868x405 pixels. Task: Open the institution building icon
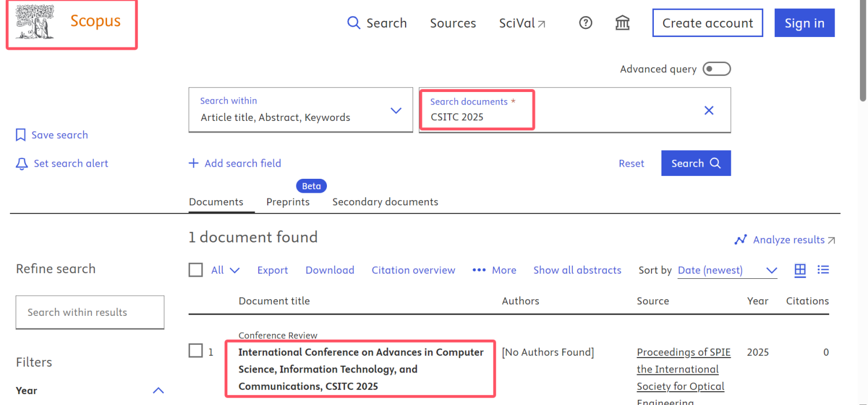pyautogui.click(x=623, y=23)
